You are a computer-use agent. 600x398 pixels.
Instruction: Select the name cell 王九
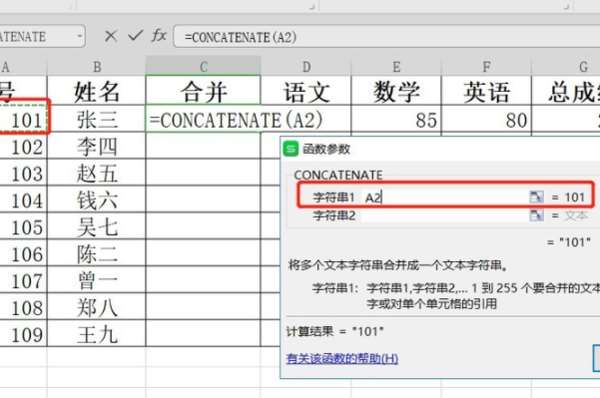click(96, 334)
